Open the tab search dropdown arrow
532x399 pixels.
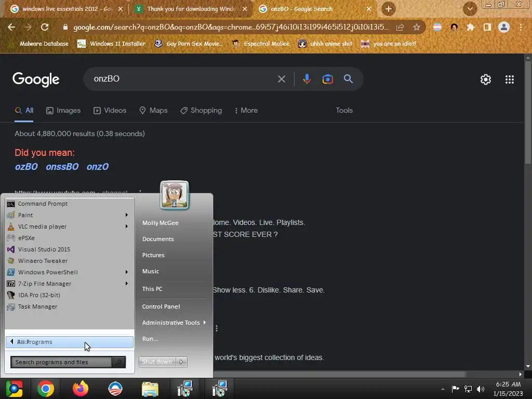tap(470, 9)
